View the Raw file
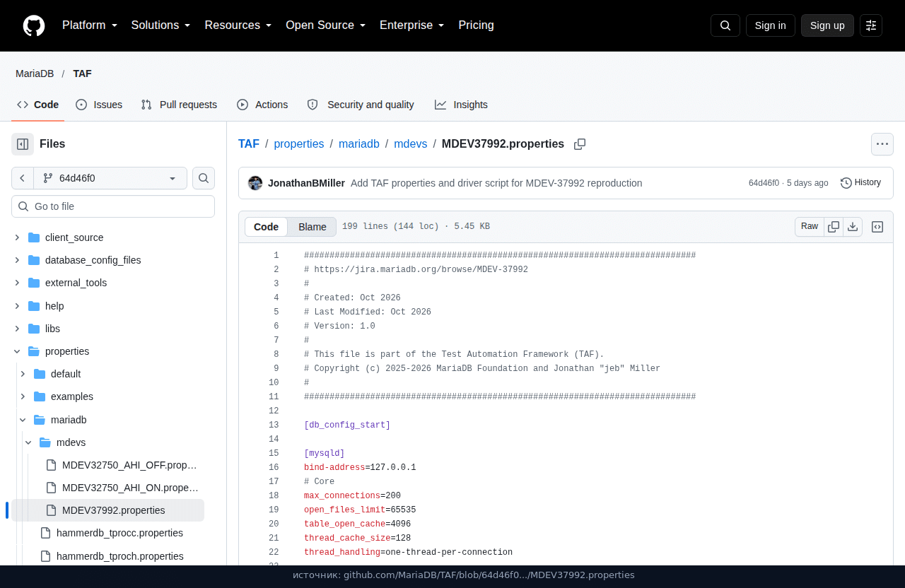The width and height of the screenshot is (905, 588). click(810, 227)
